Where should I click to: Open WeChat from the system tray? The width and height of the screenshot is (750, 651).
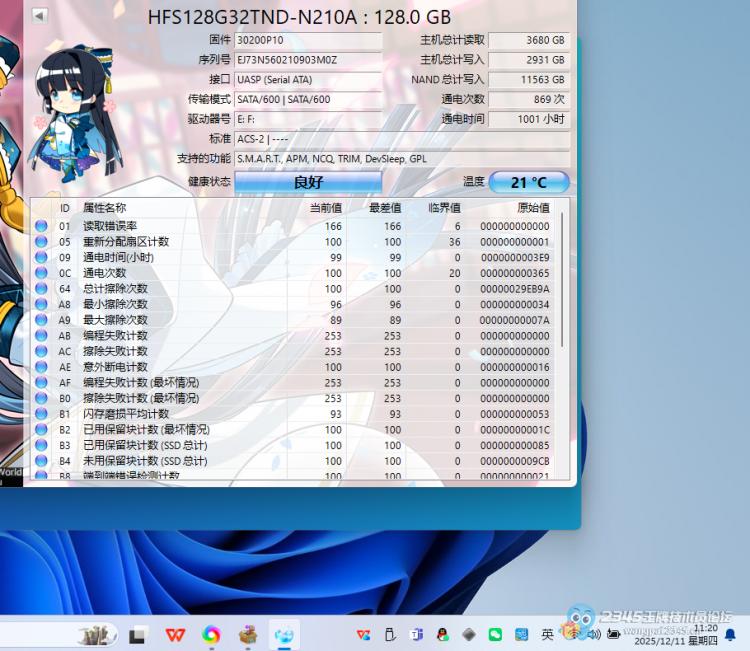point(495,634)
